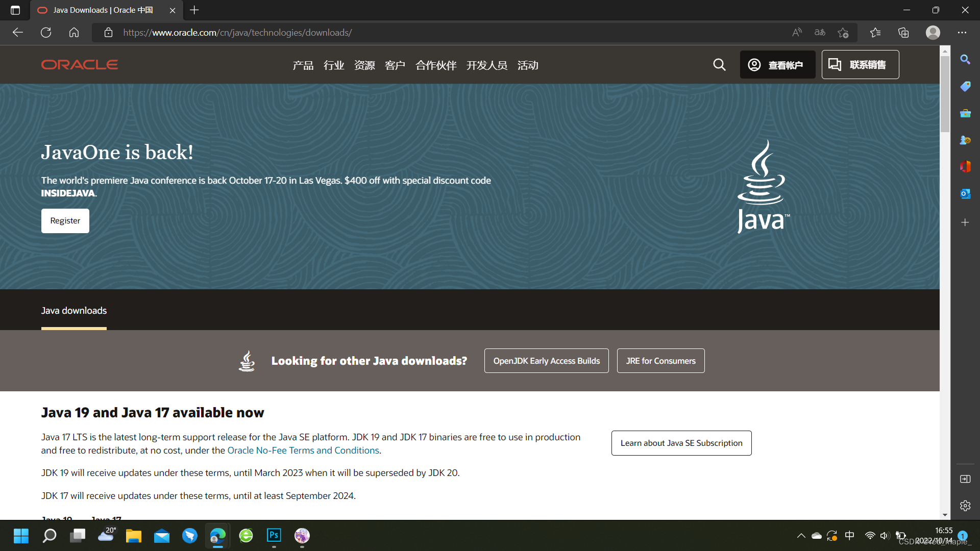Viewport: 980px width, 551px height.
Task: Add a new sidebar app with plus
Action: [965, 222]
